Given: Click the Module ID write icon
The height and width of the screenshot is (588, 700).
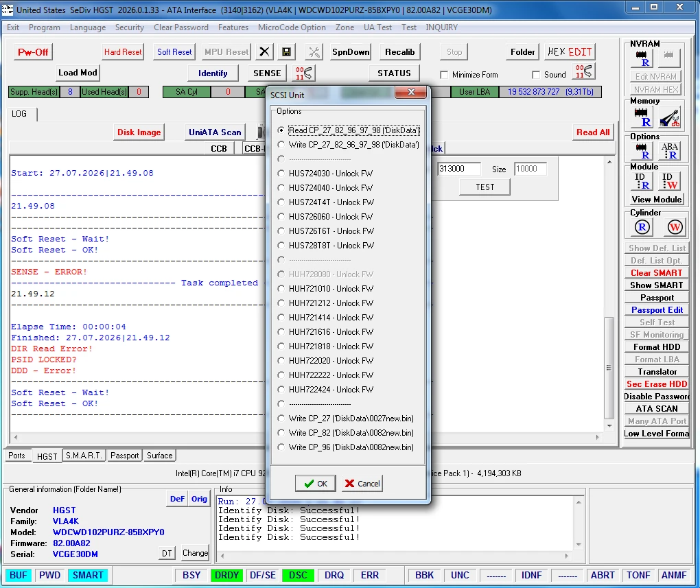Looking at the screenshot, I should click(669, 181).
